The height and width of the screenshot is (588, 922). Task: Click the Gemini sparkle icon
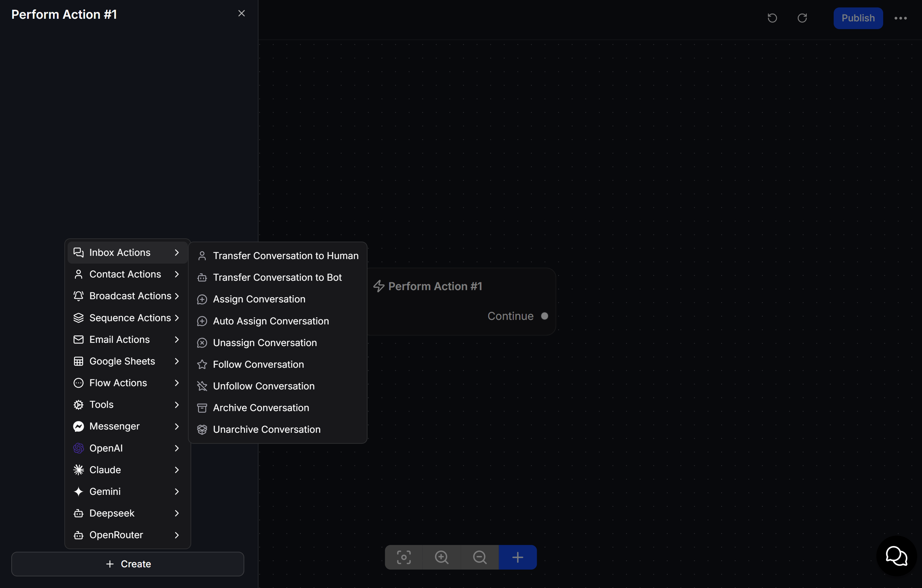[79, 492]
